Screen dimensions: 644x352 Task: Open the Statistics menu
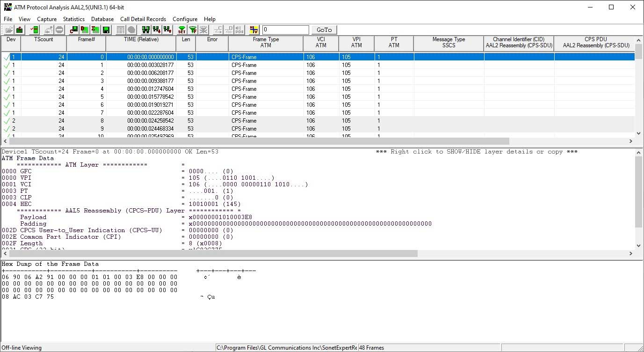tap(74, 19)
